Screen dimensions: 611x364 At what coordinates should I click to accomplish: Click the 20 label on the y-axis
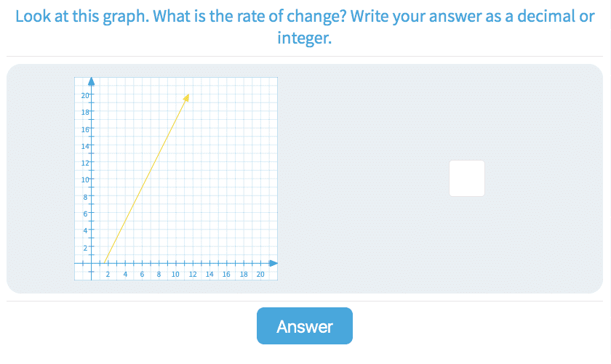[84, 95]
